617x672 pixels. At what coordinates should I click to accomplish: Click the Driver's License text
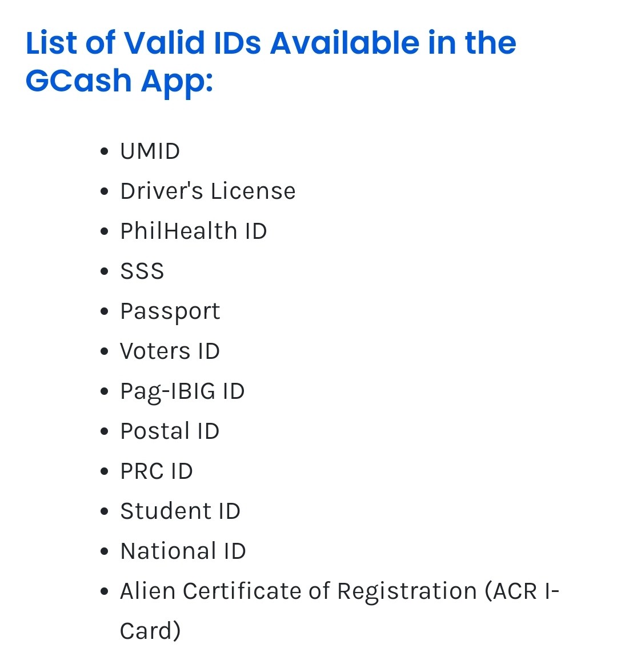(208, 191)
